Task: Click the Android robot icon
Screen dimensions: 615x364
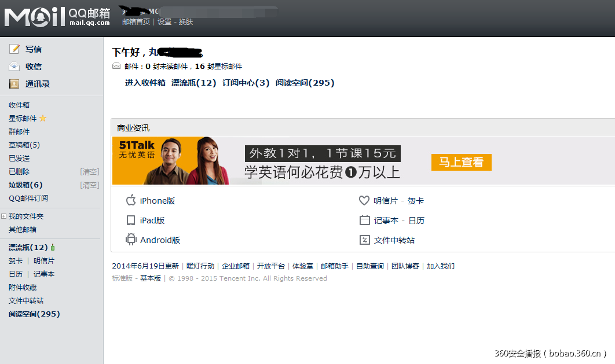Action: tap(131, 240)
